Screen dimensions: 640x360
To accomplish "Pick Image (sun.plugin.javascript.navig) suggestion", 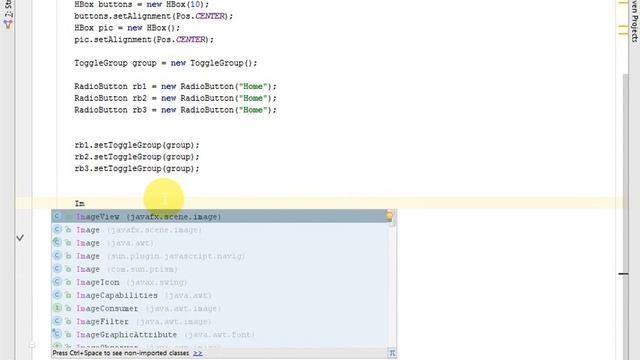I will pos(220,256).
